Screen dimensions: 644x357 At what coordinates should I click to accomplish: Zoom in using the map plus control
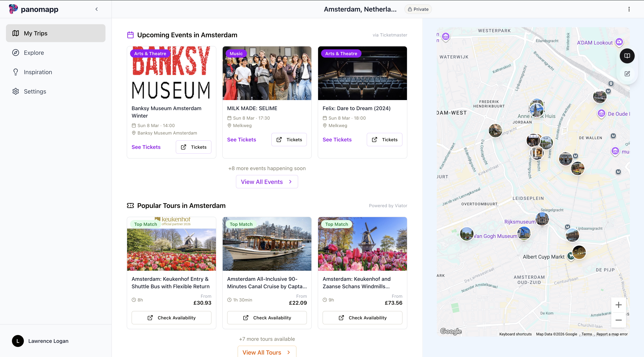click(619, 305)
